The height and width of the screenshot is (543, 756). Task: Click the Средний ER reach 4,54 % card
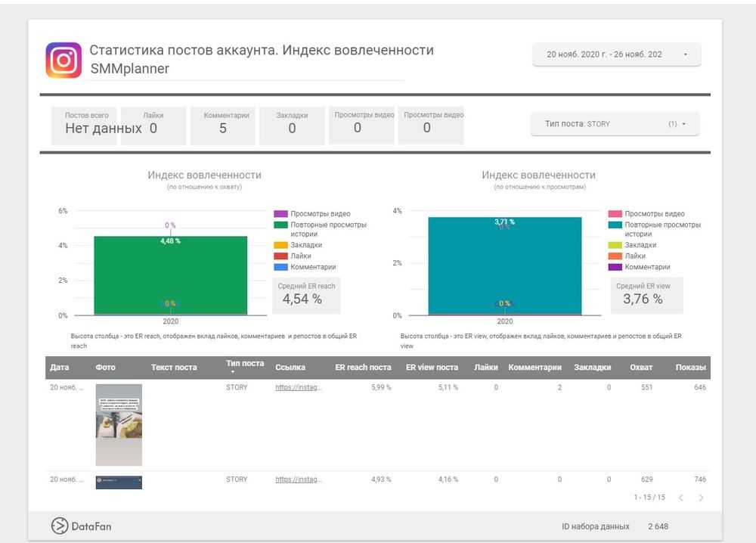tap(307, 295)
